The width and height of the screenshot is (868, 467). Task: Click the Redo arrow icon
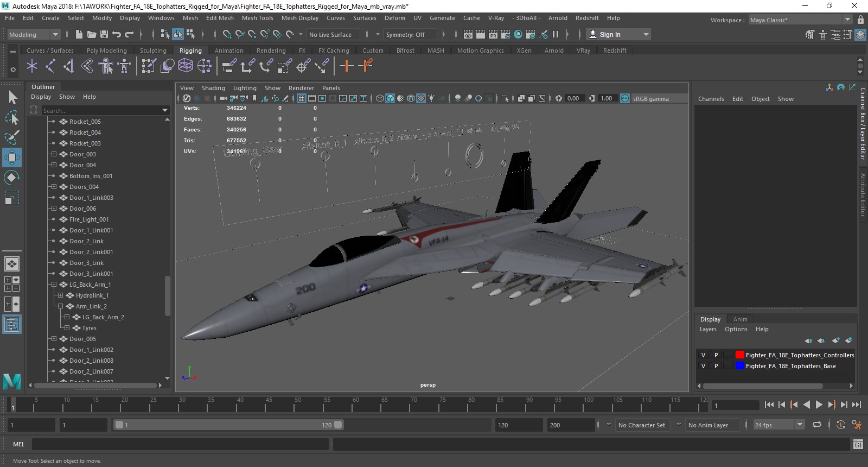[x=129, y=34]
